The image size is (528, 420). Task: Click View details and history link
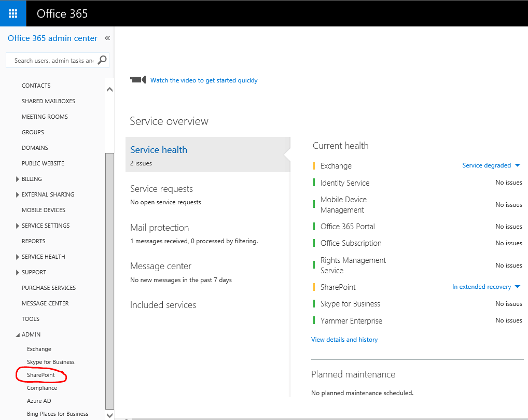coord(344,340)
